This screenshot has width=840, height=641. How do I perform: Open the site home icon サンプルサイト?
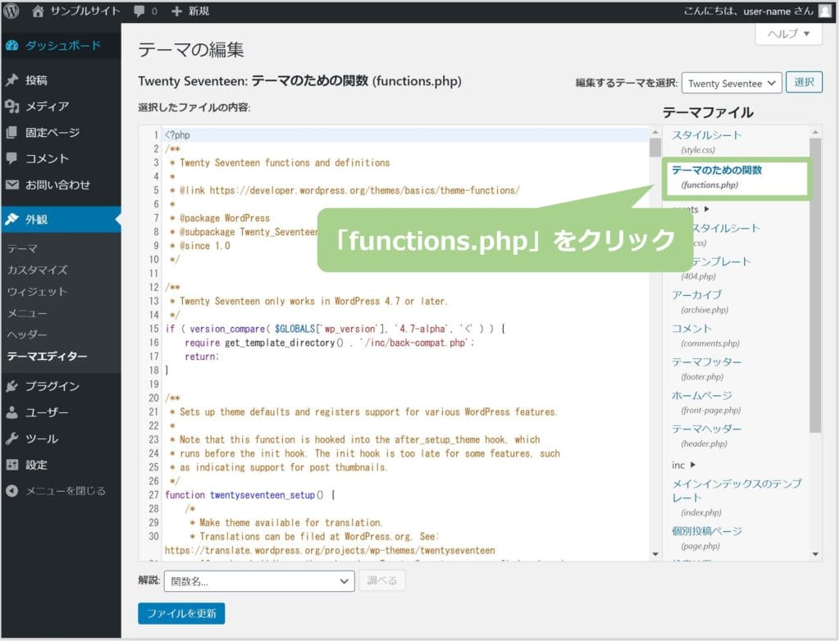click(39, 11)
